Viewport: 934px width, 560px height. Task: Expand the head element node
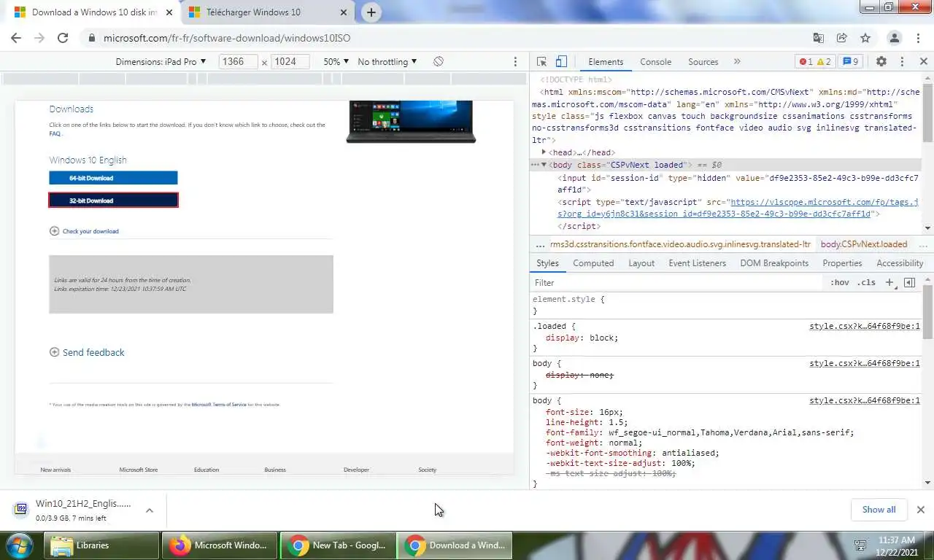point(544,152)
